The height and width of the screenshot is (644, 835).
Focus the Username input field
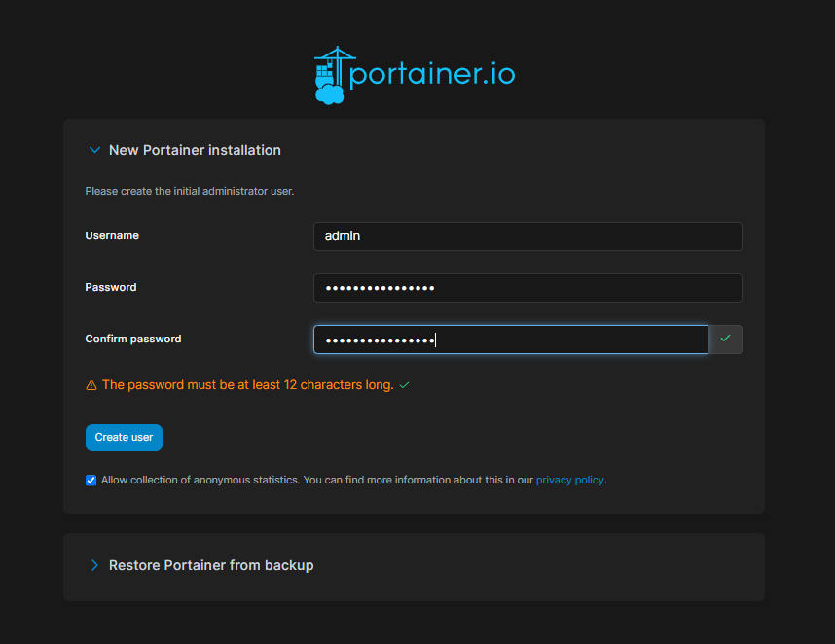pos(527,236)
